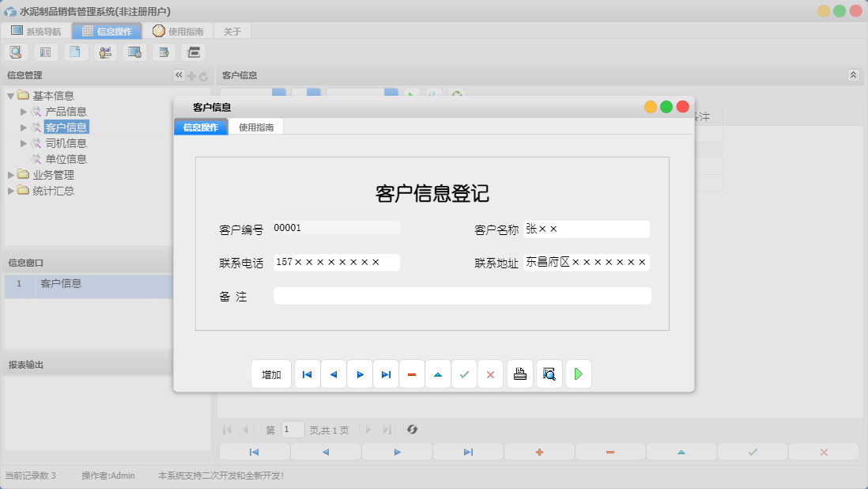Click the print icon in the 客户信息 dialog
Image resolution: width=868 pixels, height=489 pixels.
pos(519,373)
